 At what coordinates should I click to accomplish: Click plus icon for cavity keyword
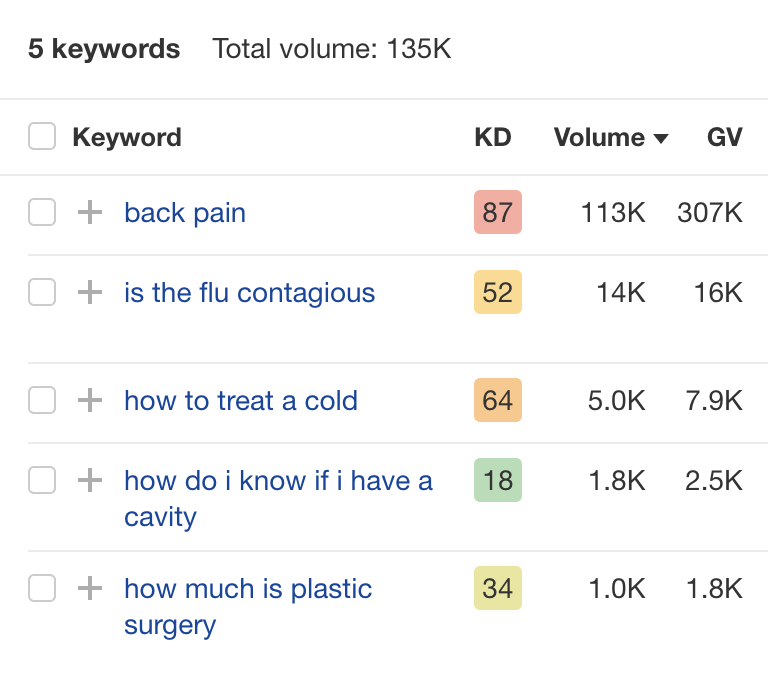tap(90, 480)
